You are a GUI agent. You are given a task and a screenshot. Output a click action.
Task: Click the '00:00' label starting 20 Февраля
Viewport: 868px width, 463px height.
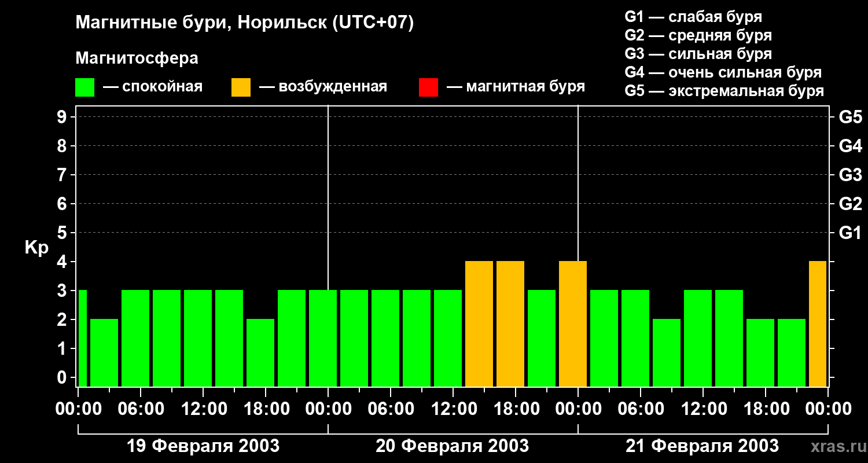pos(328,409)
